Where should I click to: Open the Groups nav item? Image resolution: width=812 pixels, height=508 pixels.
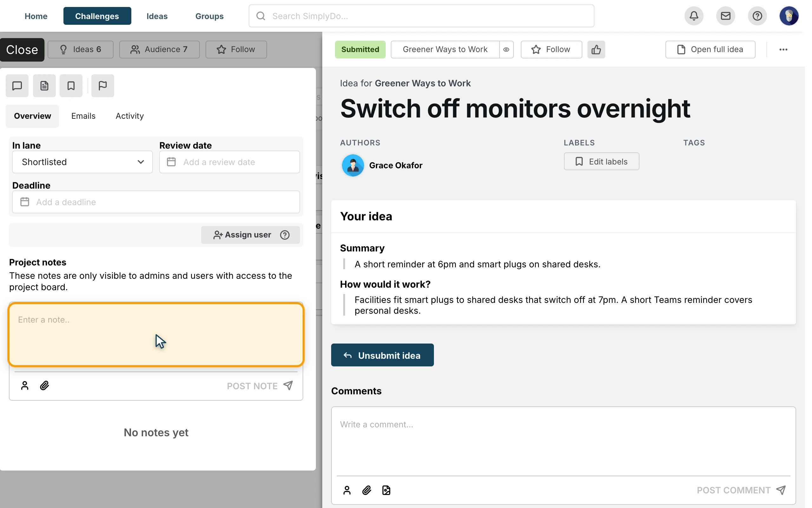pyautogui.click(x=209, y=16)
